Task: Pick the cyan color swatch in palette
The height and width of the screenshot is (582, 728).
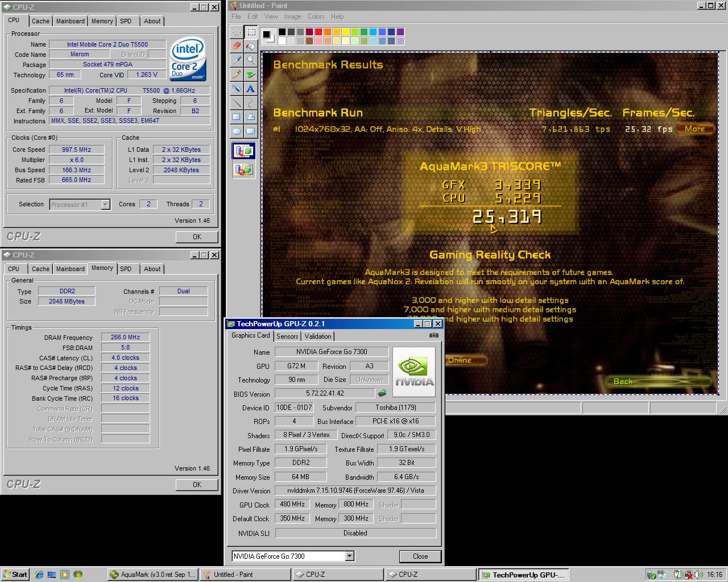Action: point(373,32)
